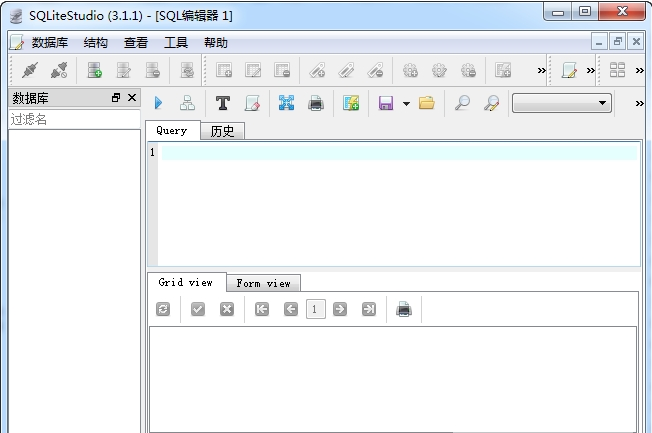Open SQL file with the yellow folder icon
Viewport: 652px width, 433px height.
(x=427, y=103)
